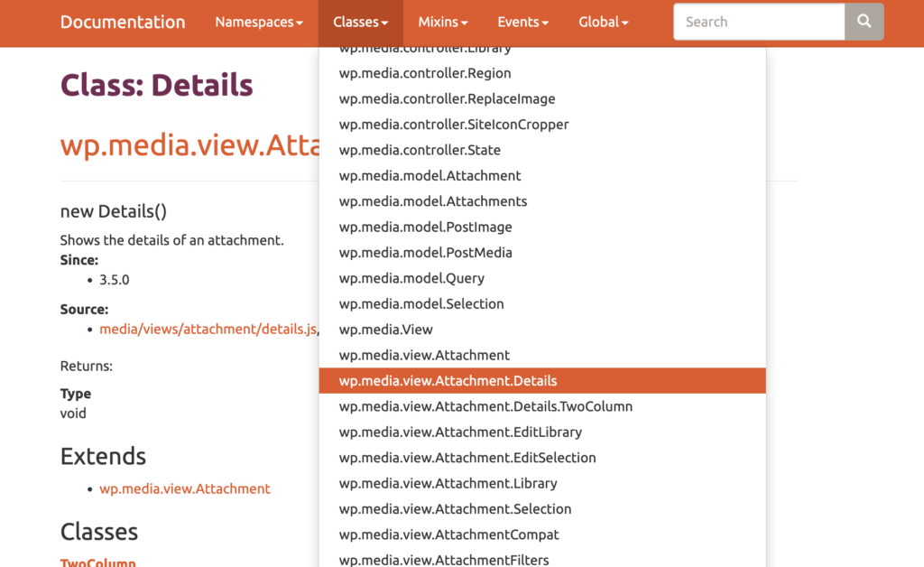The width and height of the screenshot is (924, 567).
Task: Pick wp.media.model.PostImage from the menu
Action: (425, 227)
